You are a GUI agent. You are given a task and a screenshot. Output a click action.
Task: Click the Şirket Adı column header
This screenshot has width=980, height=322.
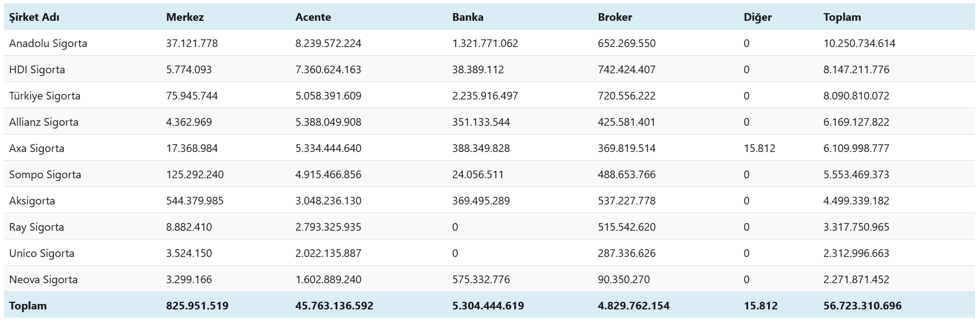34,17
